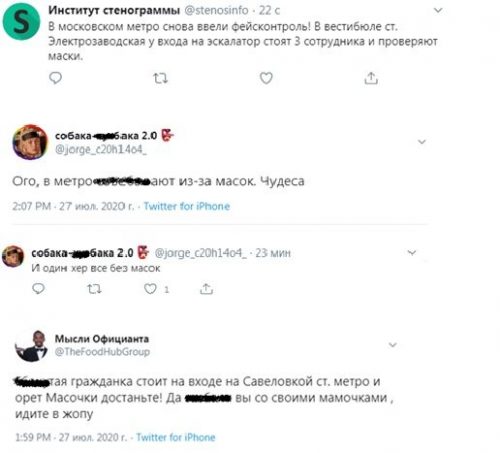
Task: Open Twitter for iPhone link at 2:07 PM
Action: click(187, 206)
